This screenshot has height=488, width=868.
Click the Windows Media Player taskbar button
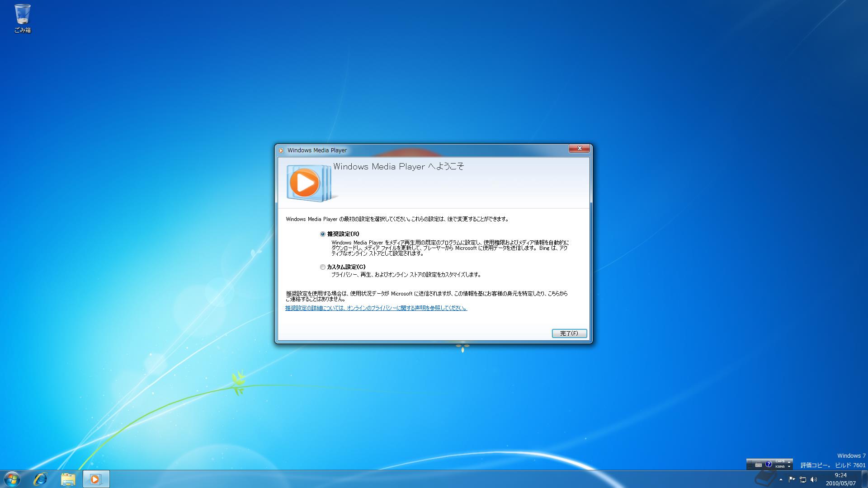pos(96,479)
